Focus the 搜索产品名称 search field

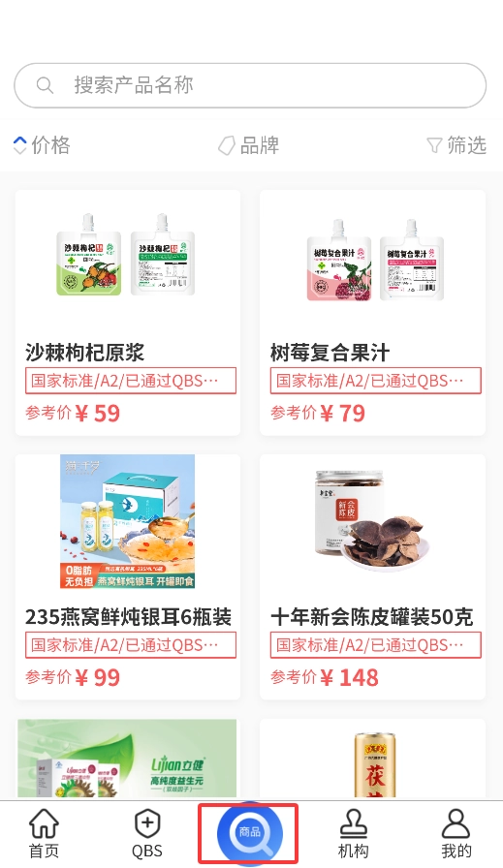pos(250,85)
